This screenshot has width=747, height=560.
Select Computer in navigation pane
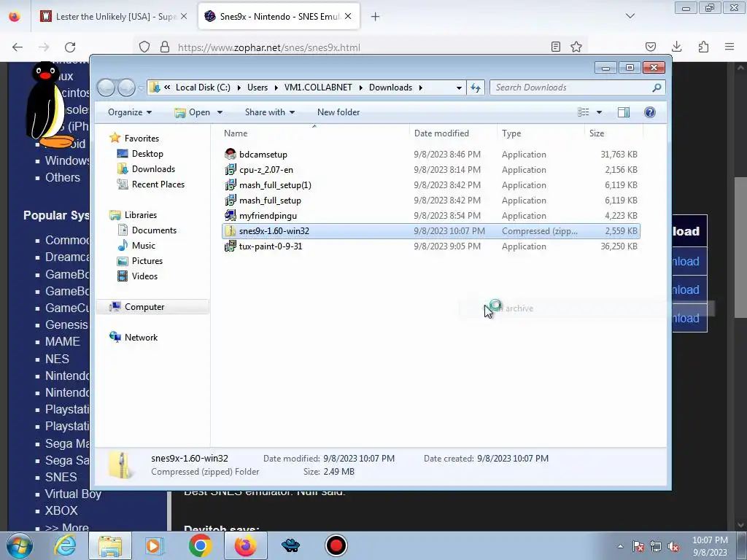pyautogui.click(x=152, y=307)
